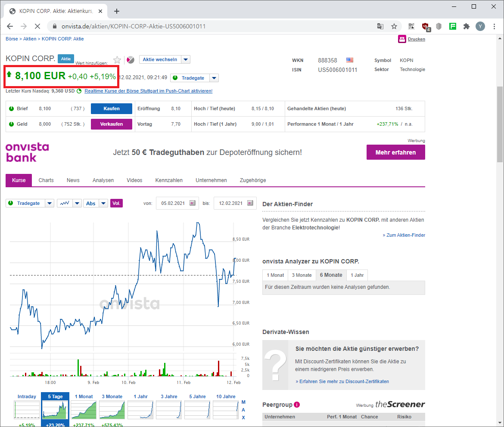This screenshot has width=504, height=427.
Task: Open the Realtime Kurse Börse Stuttgart link
Action: coord(149,91)
